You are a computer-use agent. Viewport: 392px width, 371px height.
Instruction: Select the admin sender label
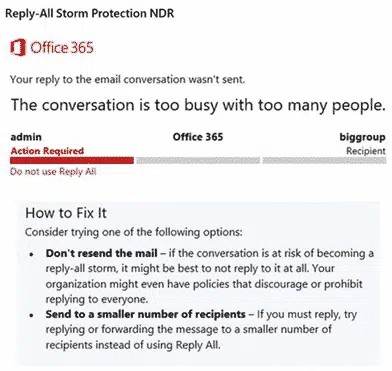(x=26, y=137)
